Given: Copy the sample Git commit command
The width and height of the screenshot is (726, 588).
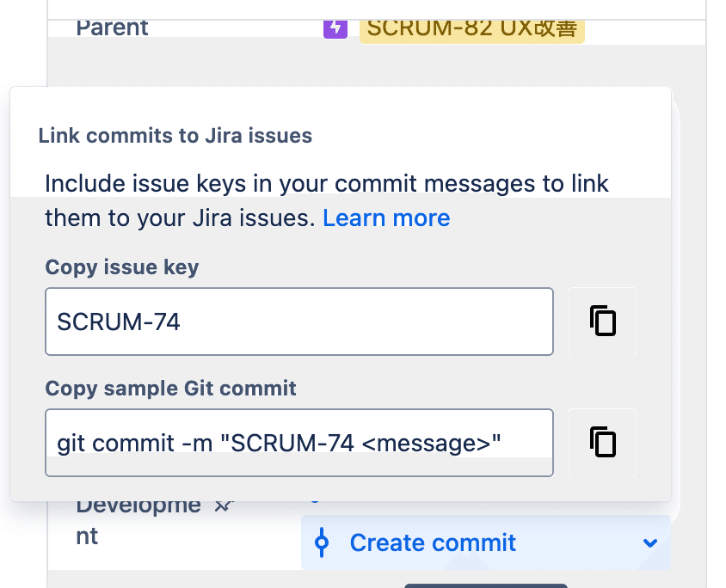Looking at the screenshot, I should pos(602,443).
